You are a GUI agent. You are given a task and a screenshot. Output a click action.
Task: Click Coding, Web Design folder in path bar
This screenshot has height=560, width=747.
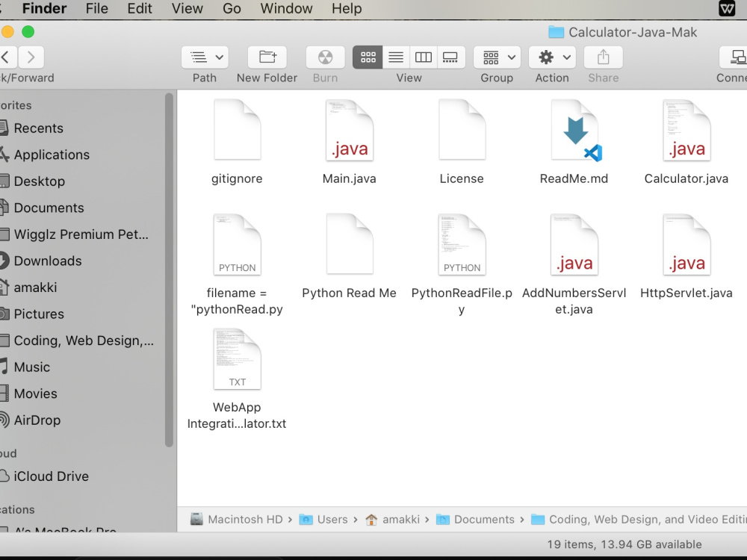[x=639, y=520]
